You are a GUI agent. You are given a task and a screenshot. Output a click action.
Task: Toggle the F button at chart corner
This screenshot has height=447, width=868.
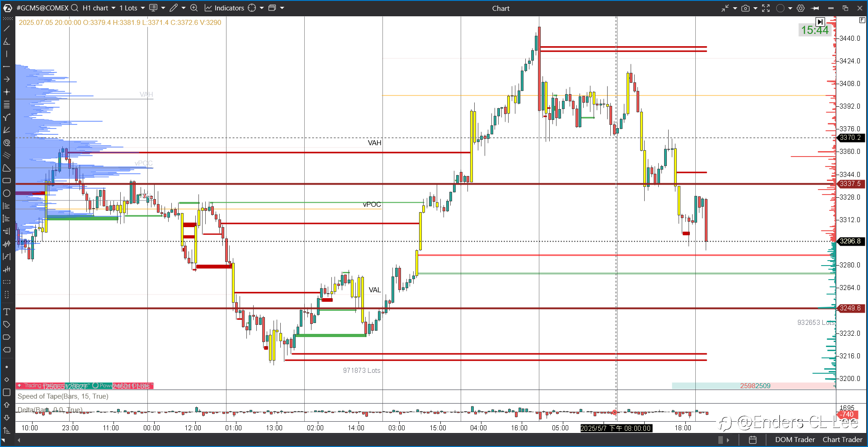[862, 20]
